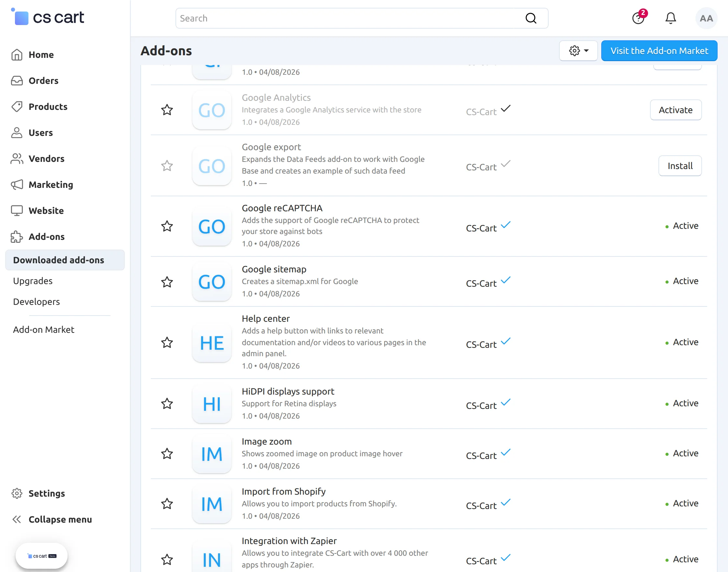Open Image zoom add-on title link

(266, 441)
